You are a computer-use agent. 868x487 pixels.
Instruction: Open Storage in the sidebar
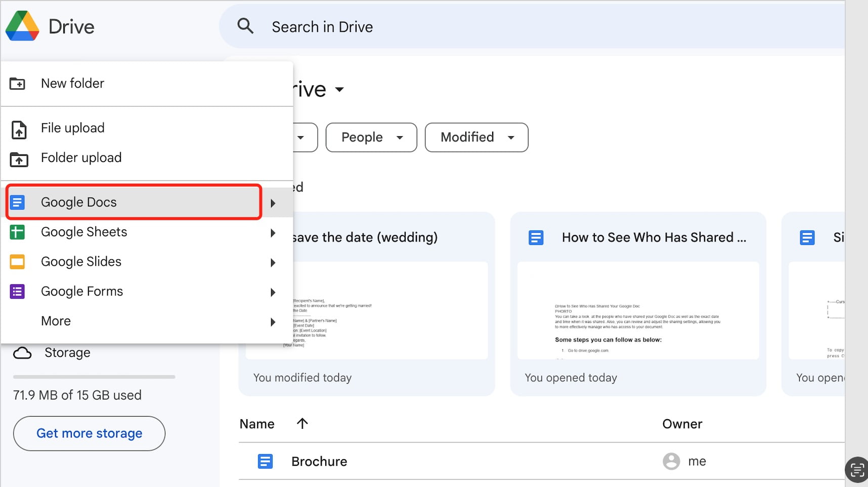67,353
